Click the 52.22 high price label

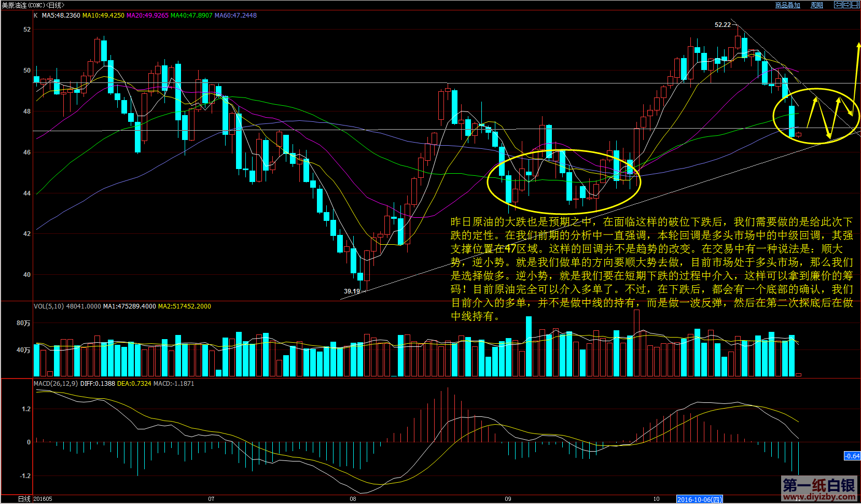723,25
